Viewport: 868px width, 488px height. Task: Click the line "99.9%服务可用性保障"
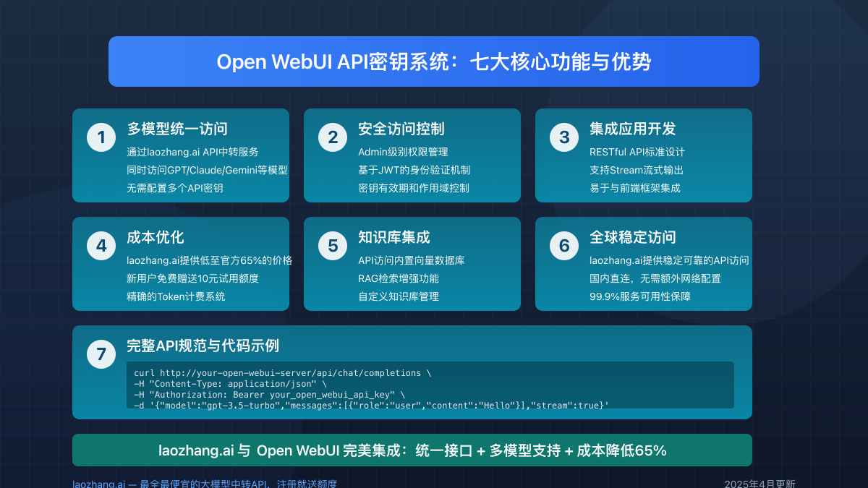tap(640, 296)
